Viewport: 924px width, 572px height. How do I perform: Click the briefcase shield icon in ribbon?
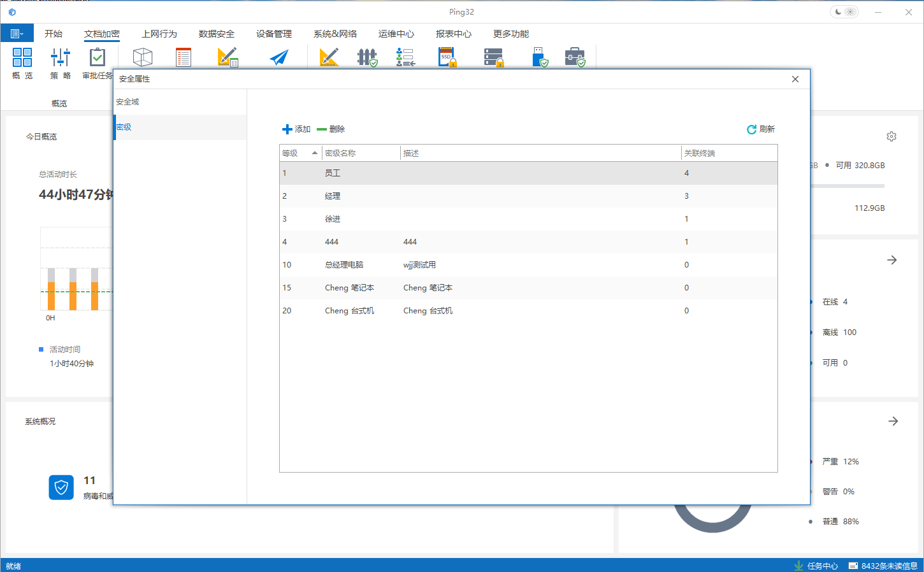pos(575,57)
